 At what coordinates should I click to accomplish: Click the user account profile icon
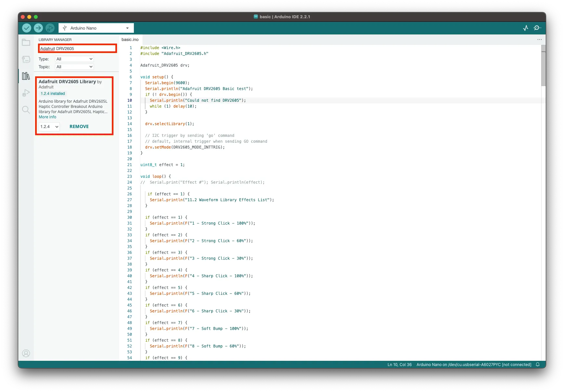click(26, 353)
